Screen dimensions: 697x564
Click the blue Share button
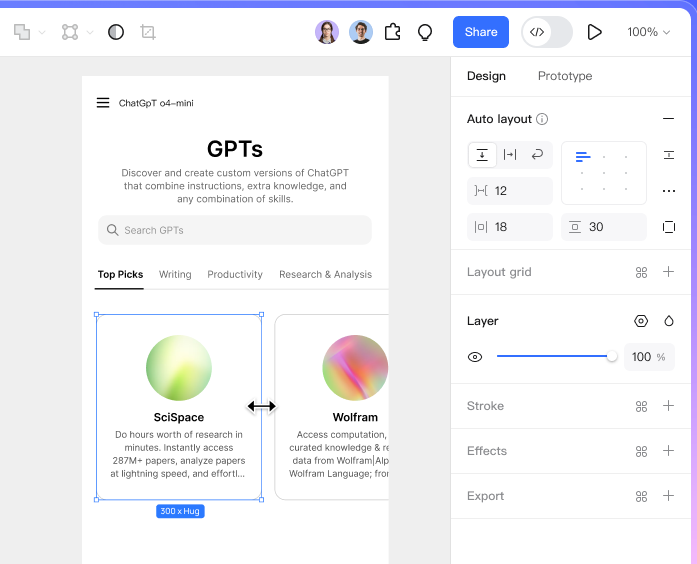(481, 32)
